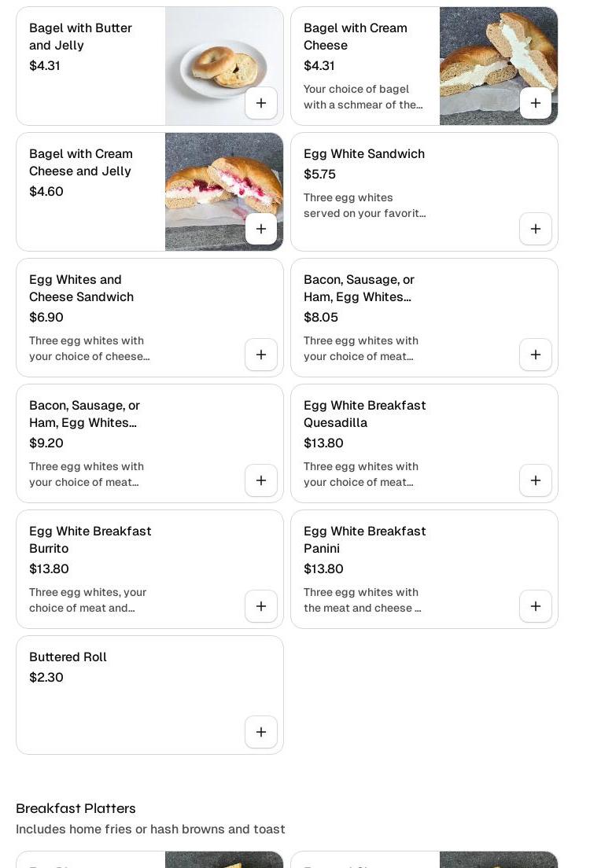Add Bagel with Cream Cheese and Jelly
This screenshot has width=590, height=868.
[x=261, y=229]
